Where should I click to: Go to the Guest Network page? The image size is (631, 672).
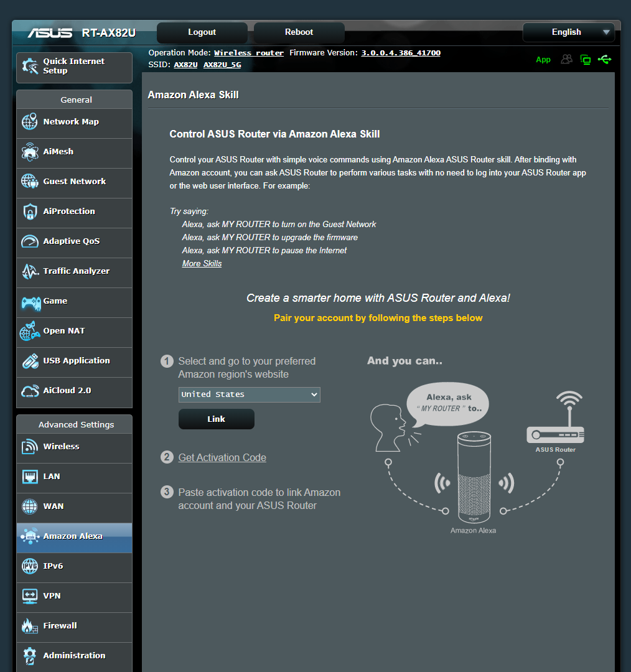[x=74, y=183]
